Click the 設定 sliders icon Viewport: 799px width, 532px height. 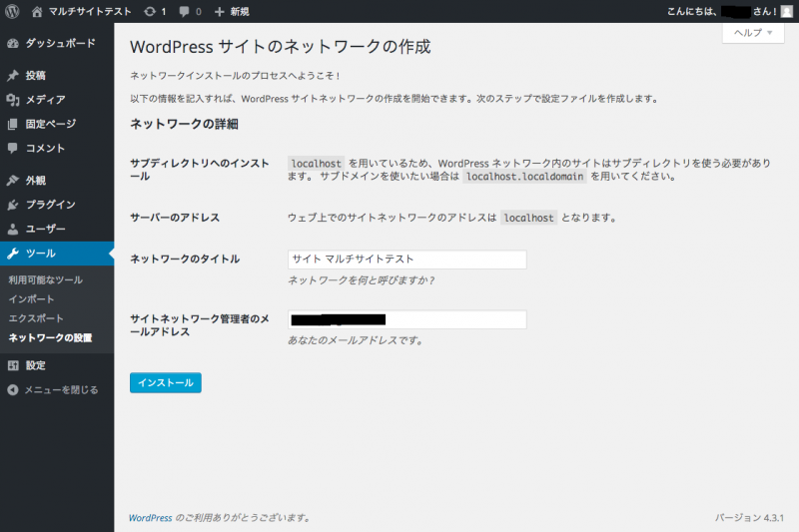13,365
